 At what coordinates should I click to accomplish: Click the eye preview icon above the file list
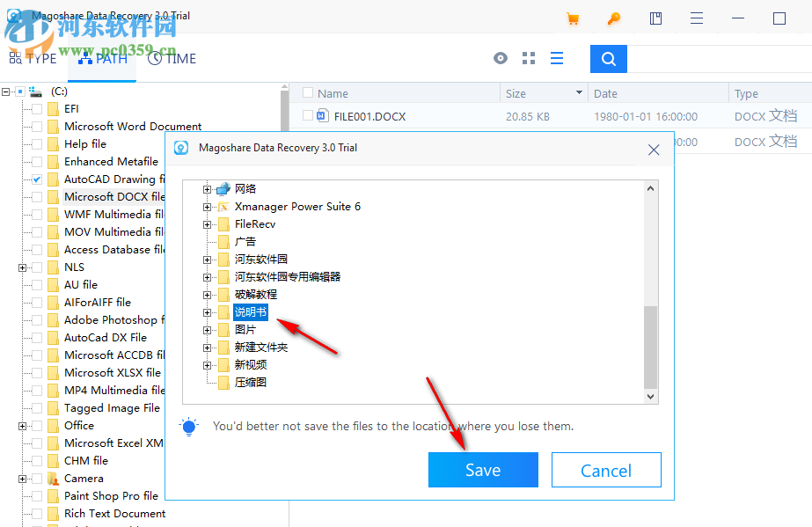[x=500, y=58]
